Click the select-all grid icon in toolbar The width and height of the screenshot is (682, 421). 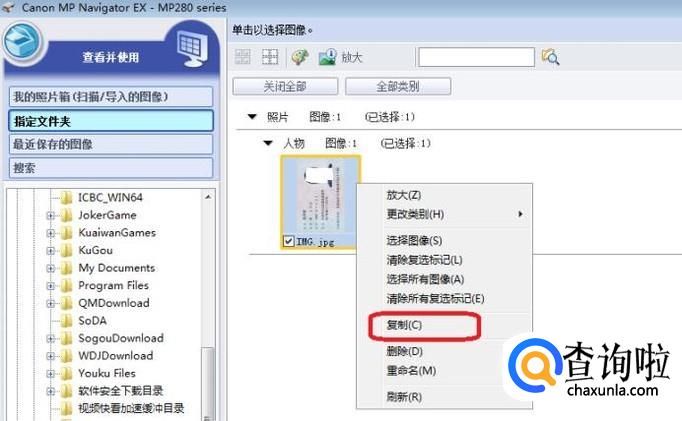pyautogui.click(x=270, y=57)
